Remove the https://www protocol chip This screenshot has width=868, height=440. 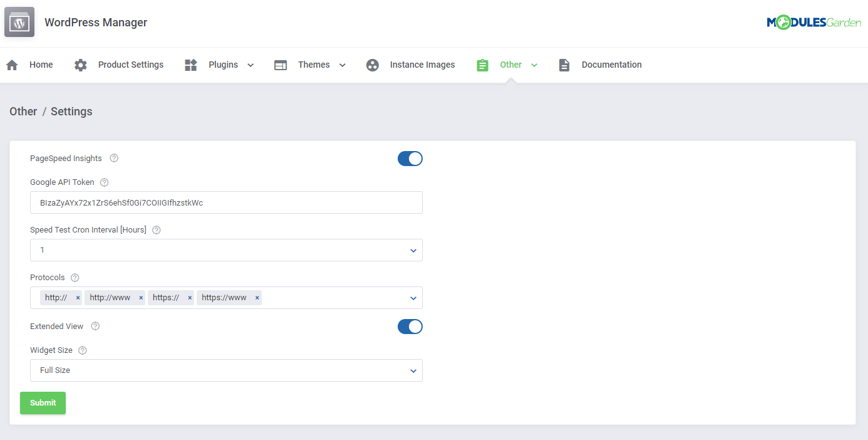[x=257, y=298]
